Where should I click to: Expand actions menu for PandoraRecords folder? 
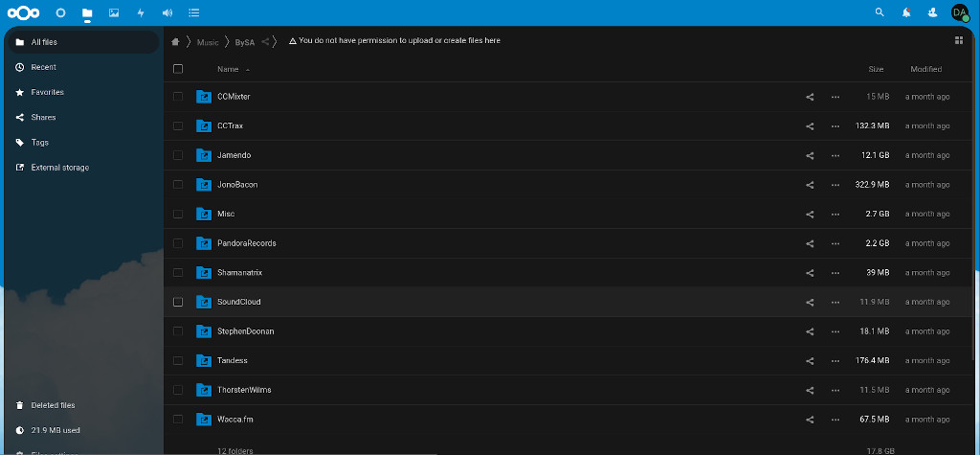pos(835,243)
